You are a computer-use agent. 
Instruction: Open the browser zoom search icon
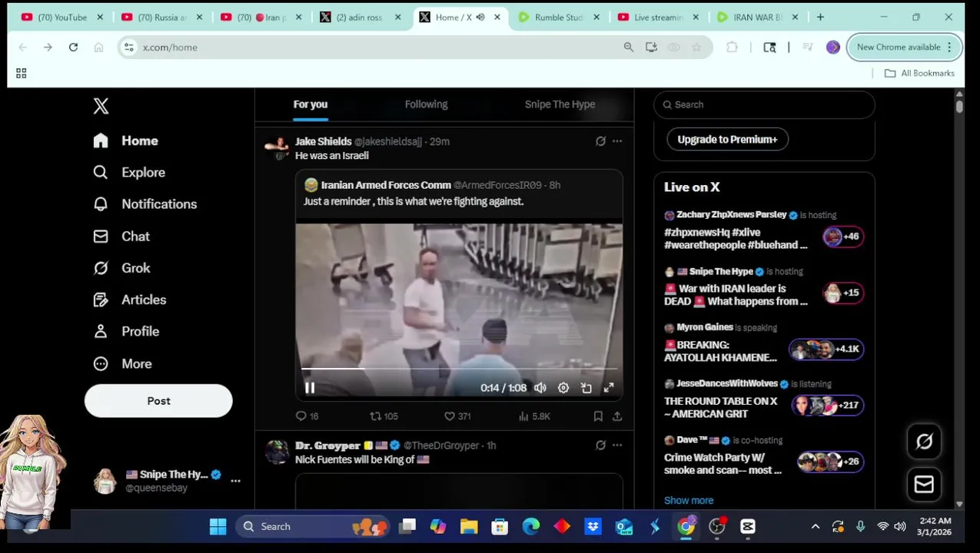tap(629, 48)
